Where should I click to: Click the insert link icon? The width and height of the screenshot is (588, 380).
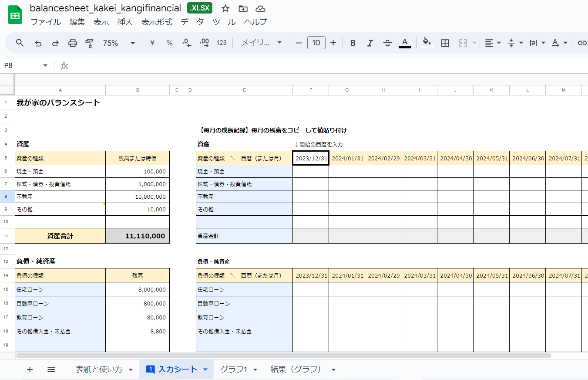(x=581, y=43)
